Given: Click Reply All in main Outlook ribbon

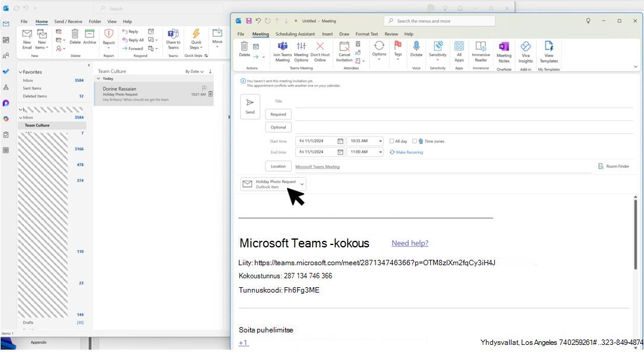Looking at the screenshot, I should click(132, 40).
